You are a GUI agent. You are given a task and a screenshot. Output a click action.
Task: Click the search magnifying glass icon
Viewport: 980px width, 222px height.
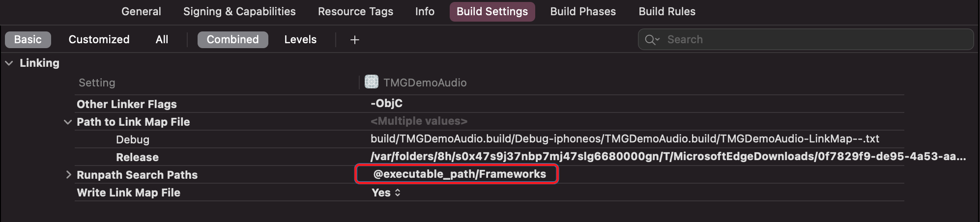pos(652,40)
